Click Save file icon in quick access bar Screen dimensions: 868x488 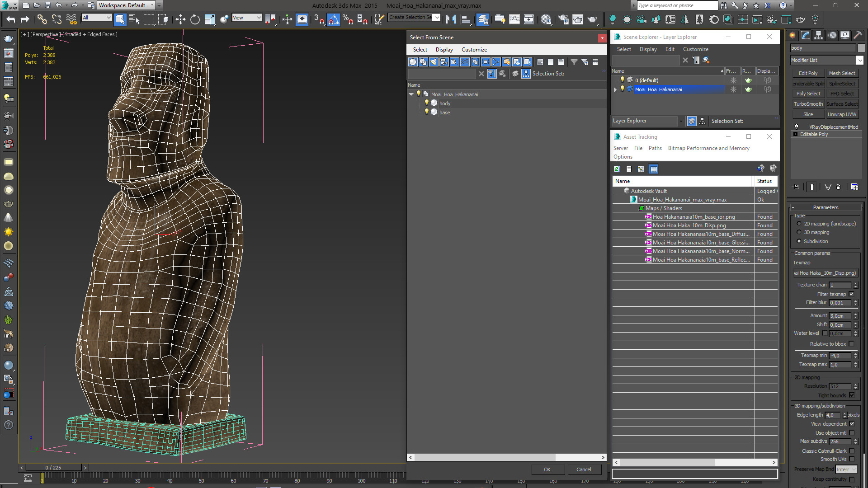click(x=47, y=5)
